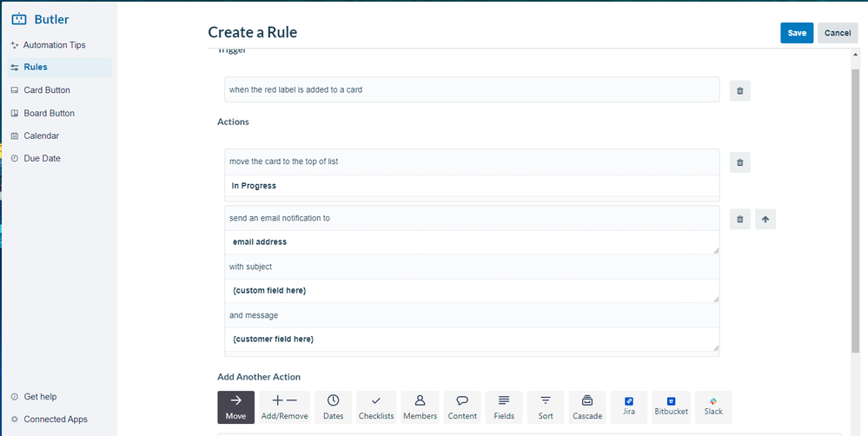Screen dimensions: 868x436
Task: Open Card Button section
Action: point(47,90)
